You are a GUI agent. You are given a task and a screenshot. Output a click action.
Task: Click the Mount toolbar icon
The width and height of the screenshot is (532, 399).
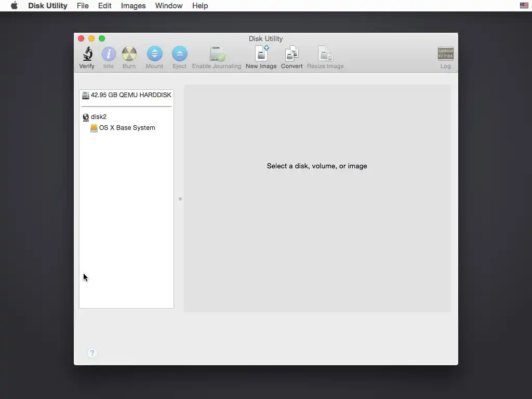[154, 54]
